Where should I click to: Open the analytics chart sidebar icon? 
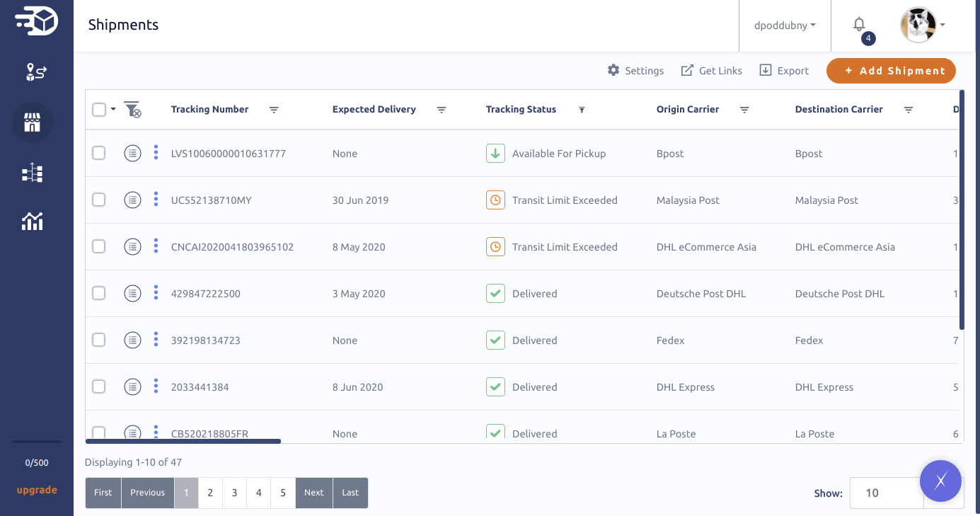[x=33, y=222]
